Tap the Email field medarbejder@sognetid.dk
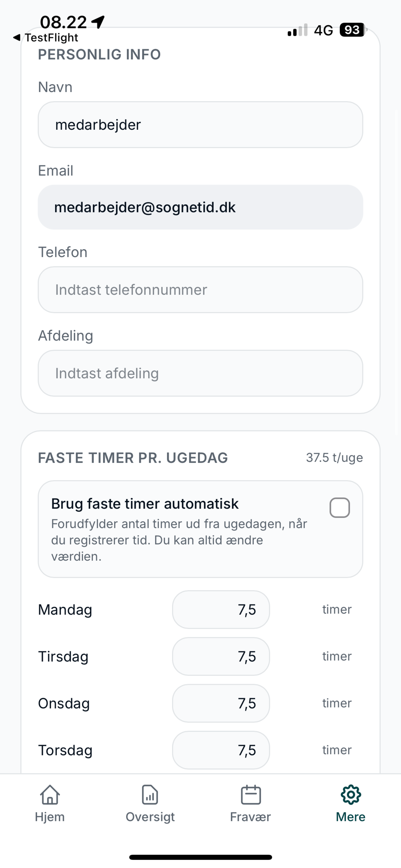The height and width of the screenshot is (868, 401). click(x=200, y=207)
